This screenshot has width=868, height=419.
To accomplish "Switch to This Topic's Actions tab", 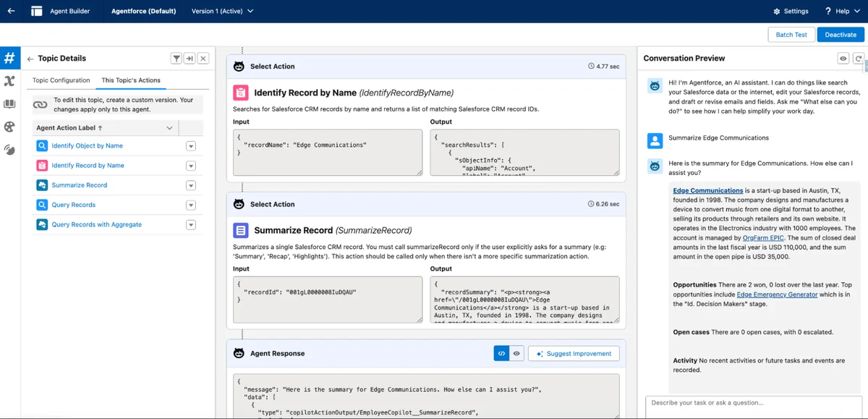I will [131, 80].
